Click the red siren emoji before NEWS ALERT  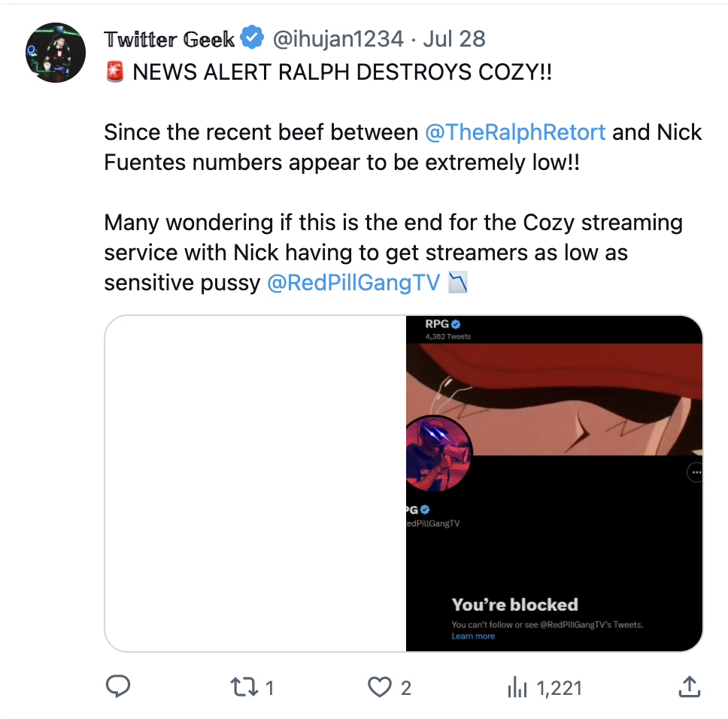click(x=115, y=73)
